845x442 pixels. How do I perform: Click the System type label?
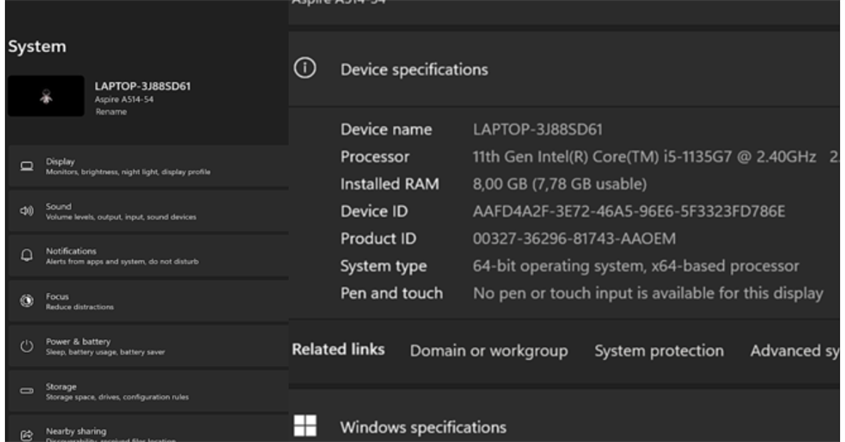[x=383, y=266]
